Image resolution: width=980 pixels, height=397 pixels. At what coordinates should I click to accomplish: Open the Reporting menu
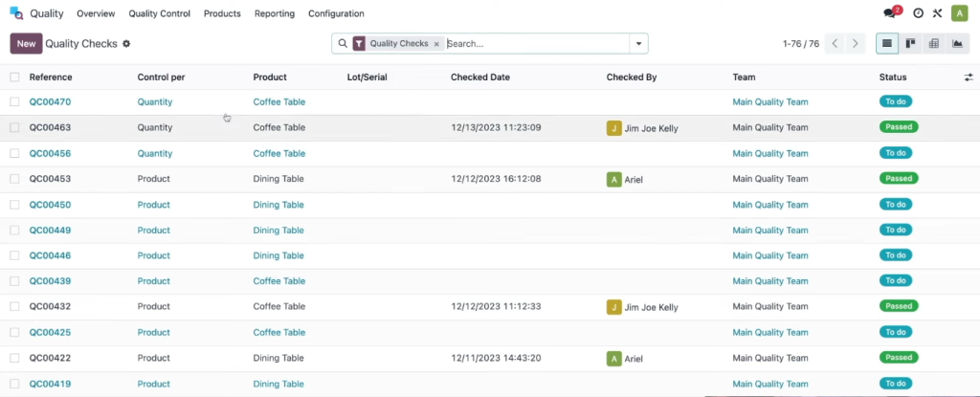click(x=275, y=13)
